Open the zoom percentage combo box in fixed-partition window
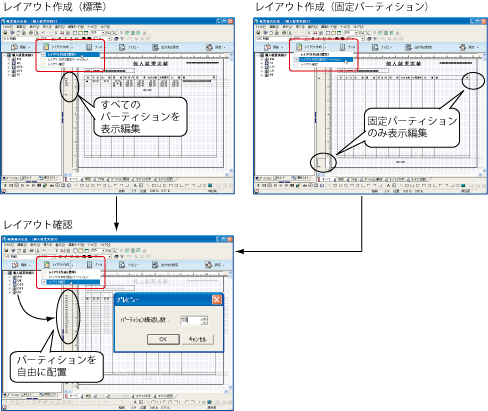 click(352, 33)
